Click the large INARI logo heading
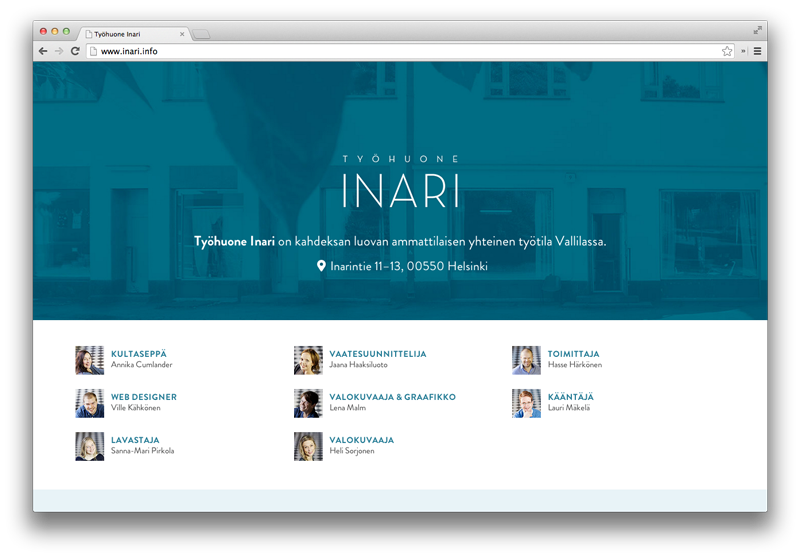800x557 pixels. (x=400, y=192)
